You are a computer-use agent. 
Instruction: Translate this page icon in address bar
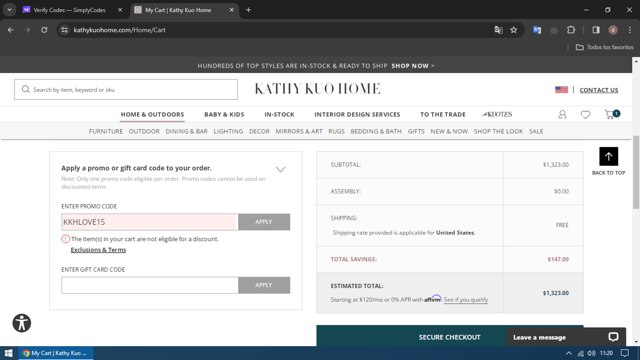click(x=498, y=30)
